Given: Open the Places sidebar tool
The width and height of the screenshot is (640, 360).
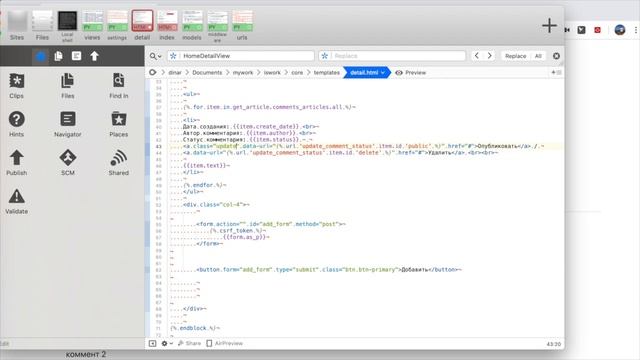Looking at the screenshot, I should coord(118,124).
